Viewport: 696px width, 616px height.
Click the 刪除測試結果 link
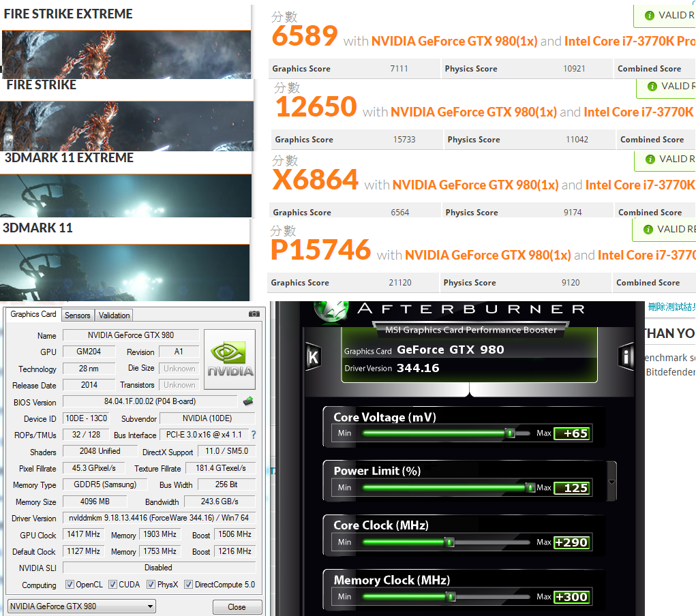click(x=671, y=307)
